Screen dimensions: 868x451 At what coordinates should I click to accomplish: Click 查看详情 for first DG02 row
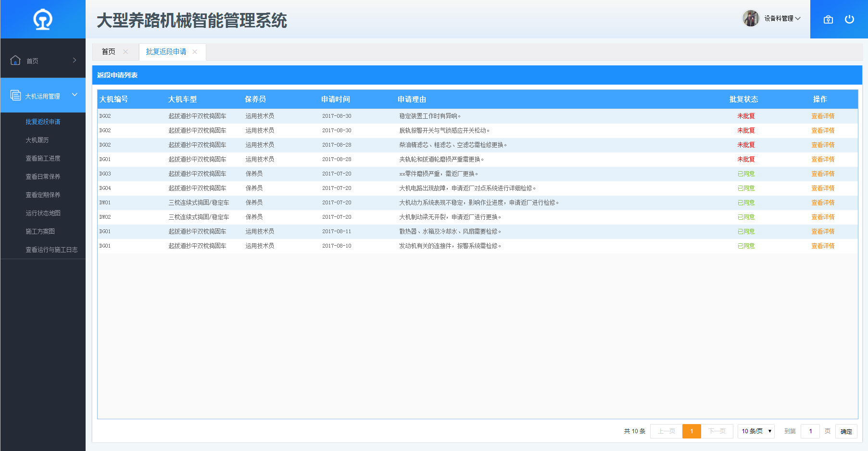pyautogui.click(x=823, y=116)
